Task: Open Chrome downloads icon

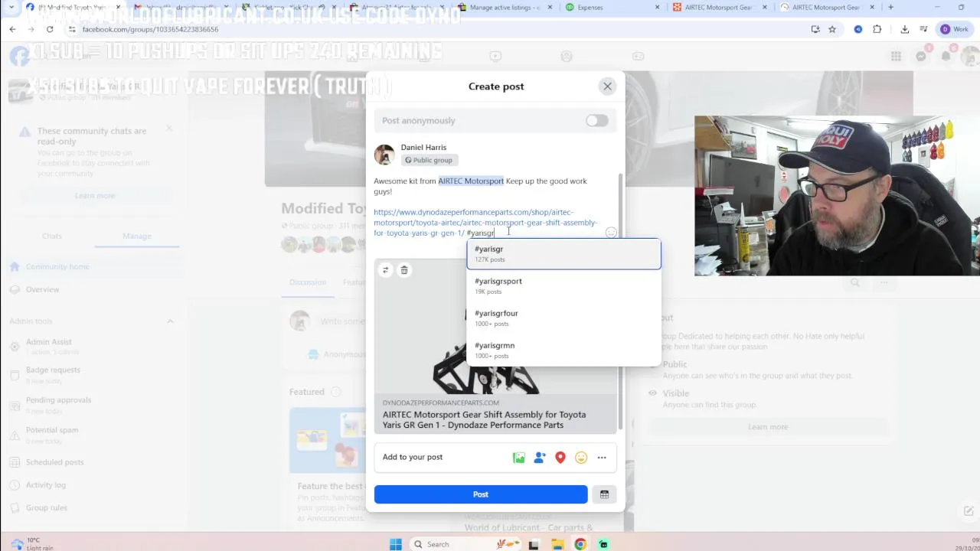Action: (904, 29)
